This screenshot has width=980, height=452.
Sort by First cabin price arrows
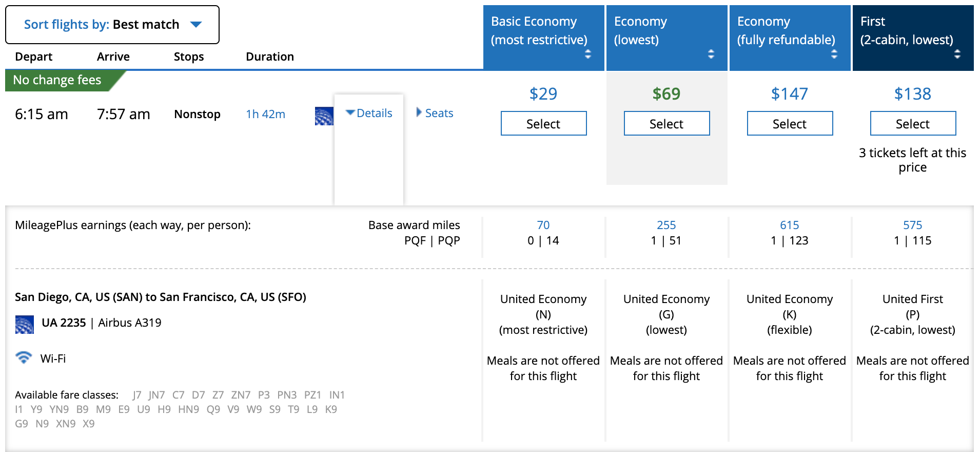click(957, 54)
